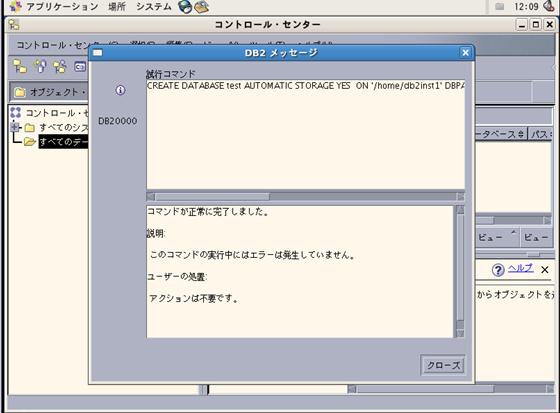This screenshot has width=560, height=413.
Task: Click the help question mark icon
Action: click(498, 270)
